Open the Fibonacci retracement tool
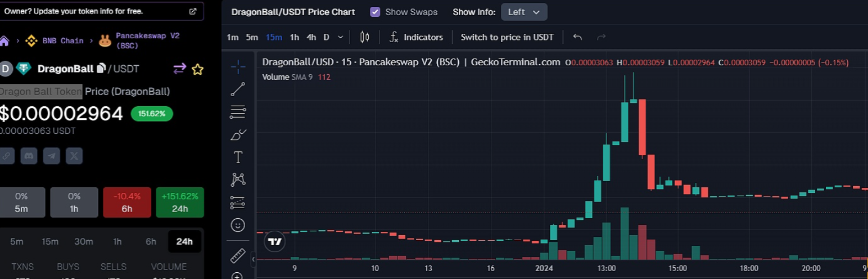This screenshot has height=279, width=868. click(x=238, y=112)
